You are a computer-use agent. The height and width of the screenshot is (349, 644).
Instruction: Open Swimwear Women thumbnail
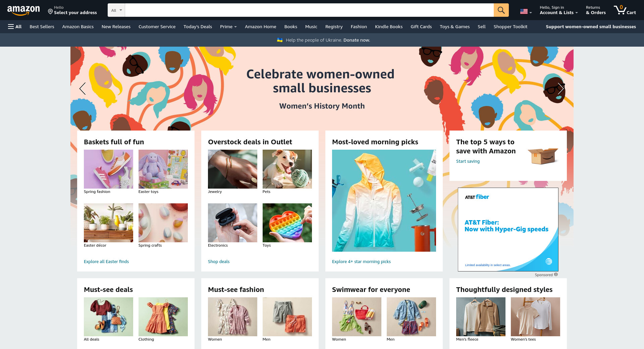coord(357,317)
